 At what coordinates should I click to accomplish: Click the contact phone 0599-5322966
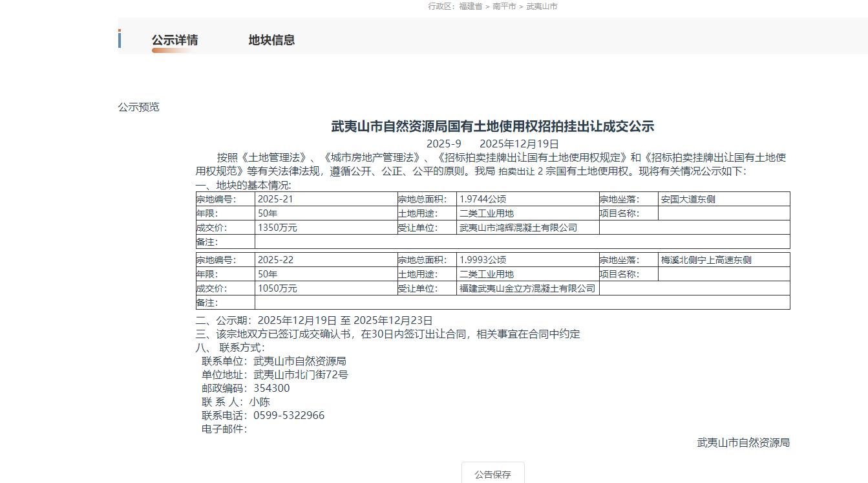[x=289, y=415]
